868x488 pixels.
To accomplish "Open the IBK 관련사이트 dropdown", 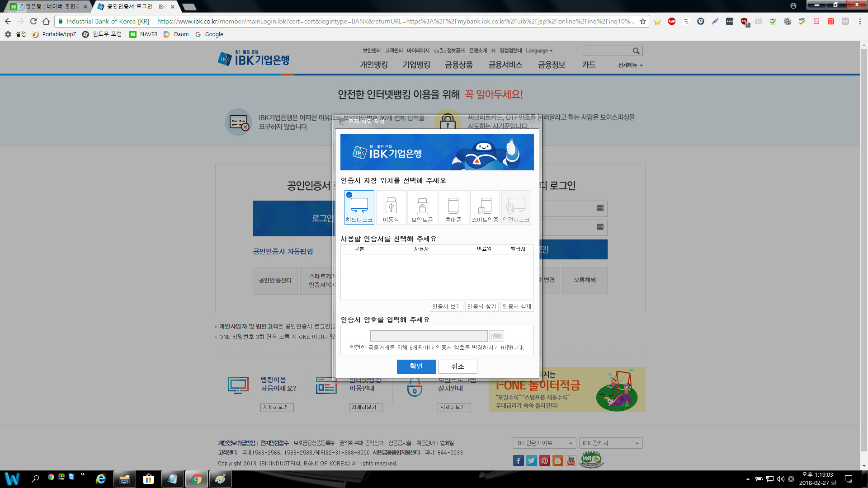I will pyautogui.click(x=544, y=443).
